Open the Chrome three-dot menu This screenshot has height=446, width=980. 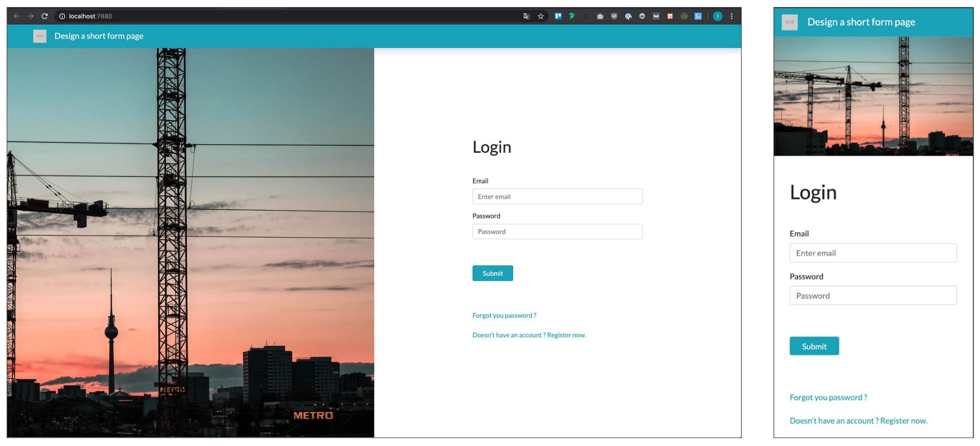732,16
